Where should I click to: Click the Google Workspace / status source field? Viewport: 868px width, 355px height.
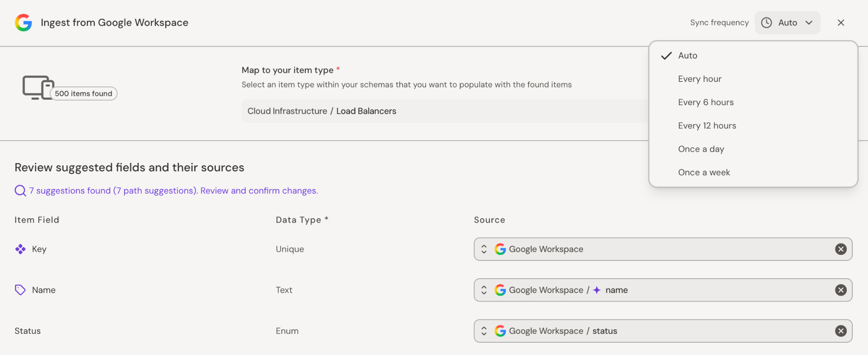point(663,331)
